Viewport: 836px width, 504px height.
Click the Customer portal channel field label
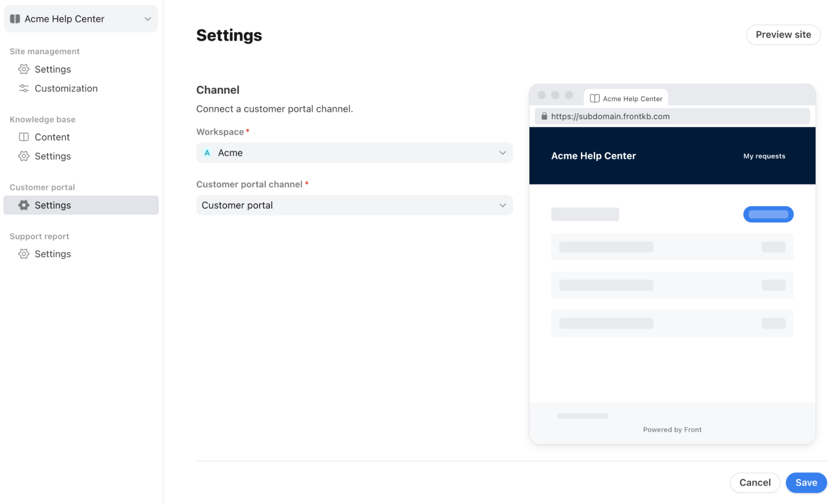click(x=249, y=184)
